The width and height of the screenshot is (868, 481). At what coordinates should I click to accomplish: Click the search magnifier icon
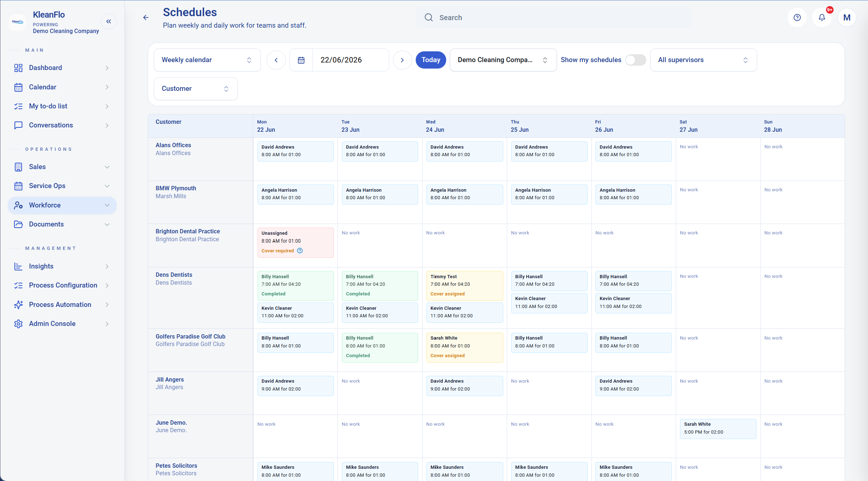(x=429, y=18)
